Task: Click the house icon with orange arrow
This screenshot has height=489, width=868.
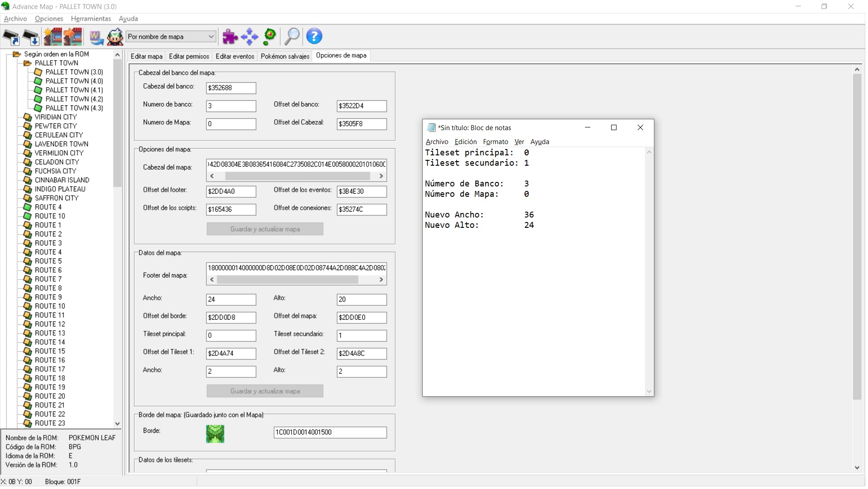Action: point(73,37)
